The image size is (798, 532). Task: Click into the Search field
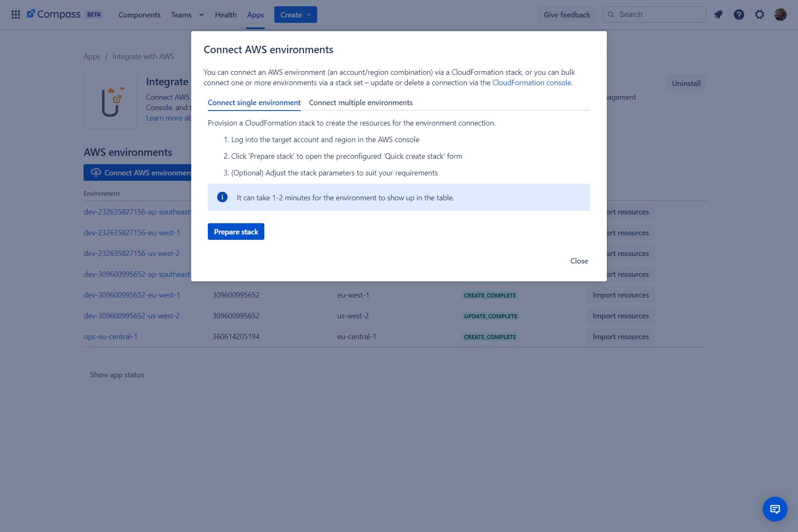click(x=655, y=15)
